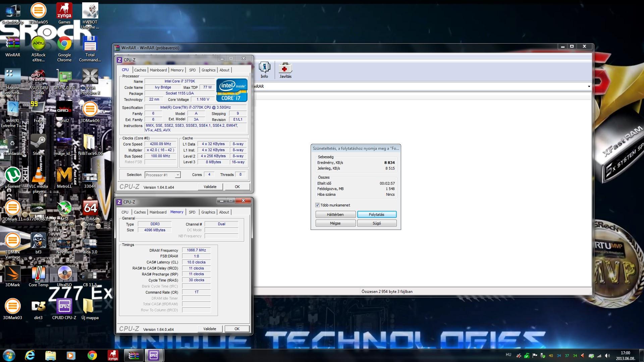Open the Processor #1 selection dropdown
Image resolution: width=644 pixels, height=362 pixels.
click(x=163, y=175)
